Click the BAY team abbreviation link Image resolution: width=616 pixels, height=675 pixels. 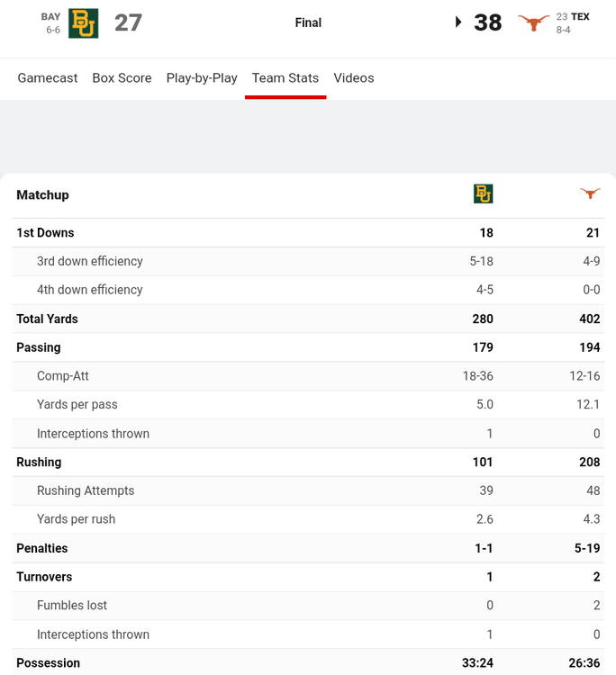pyautogui.click(x=50, y=16)
